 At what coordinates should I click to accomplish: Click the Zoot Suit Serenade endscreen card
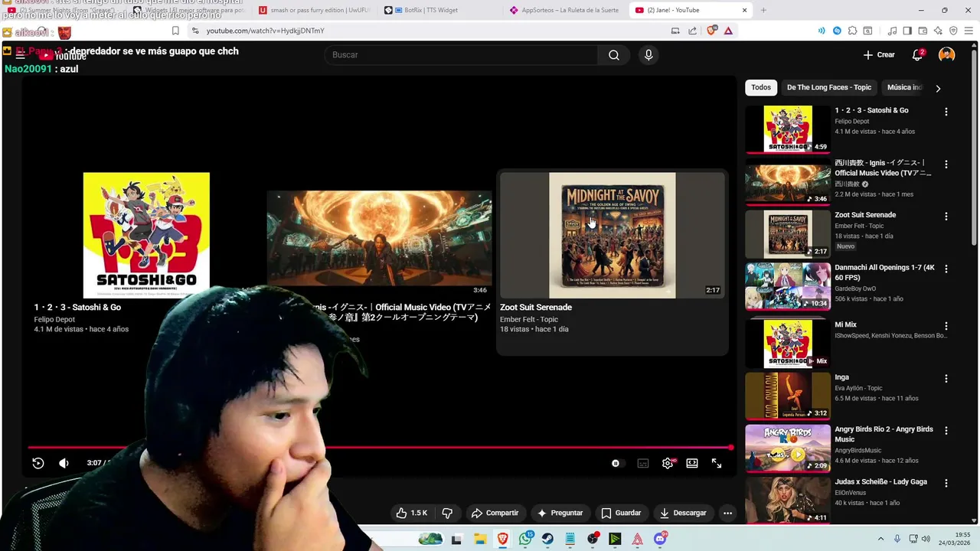click(612, 262)
